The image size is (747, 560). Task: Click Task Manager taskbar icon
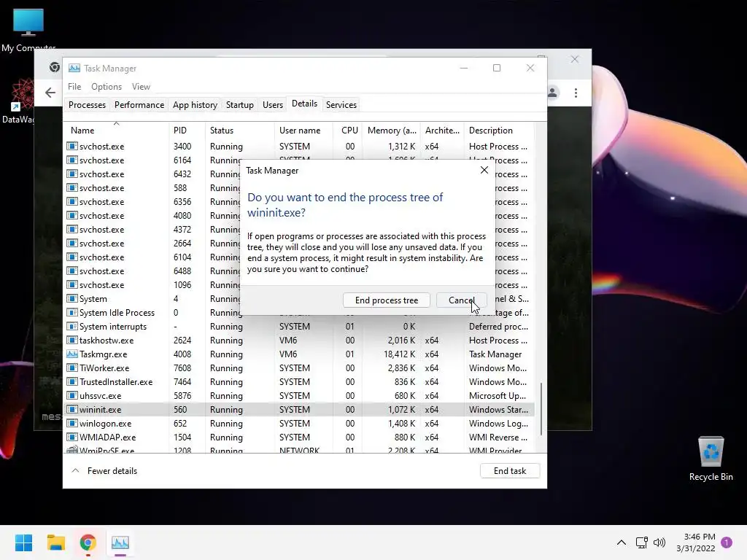pos(120,542)
